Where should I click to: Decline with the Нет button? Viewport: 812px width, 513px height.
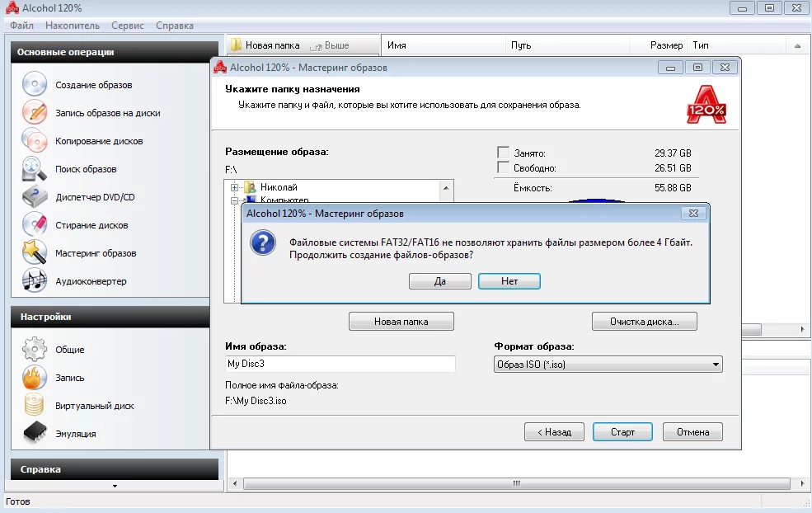509,281
